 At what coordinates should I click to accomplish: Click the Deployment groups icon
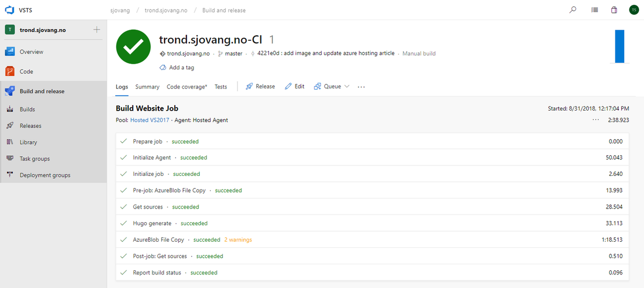[10, 175]
